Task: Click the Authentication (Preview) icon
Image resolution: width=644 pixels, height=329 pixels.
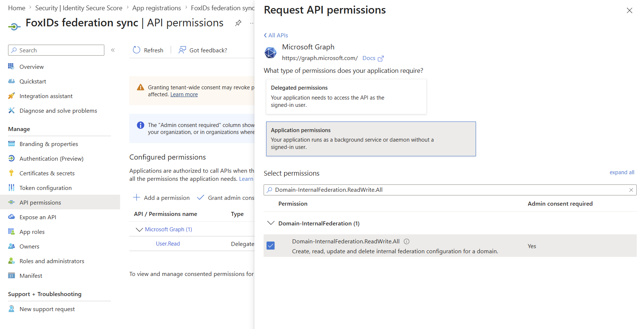Action: (x=11, y=158)
